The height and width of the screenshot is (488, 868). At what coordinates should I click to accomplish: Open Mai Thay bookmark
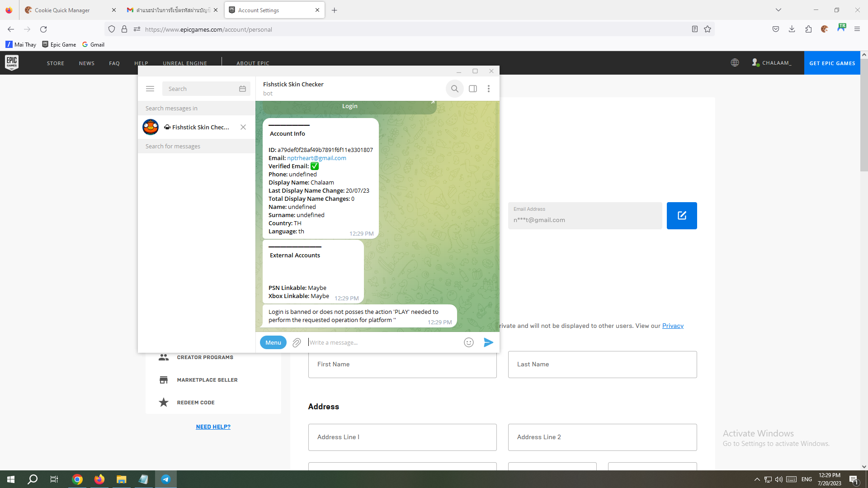(21, 44)
